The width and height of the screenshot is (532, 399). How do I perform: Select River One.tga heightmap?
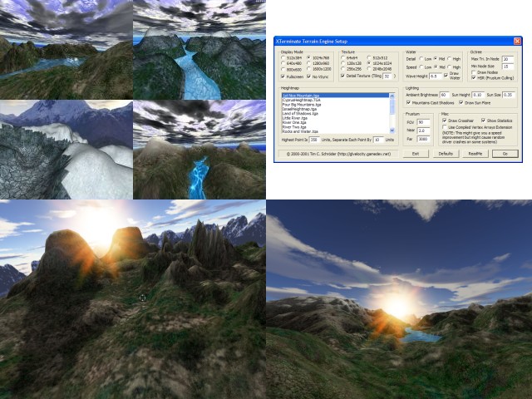coord(335,122)
